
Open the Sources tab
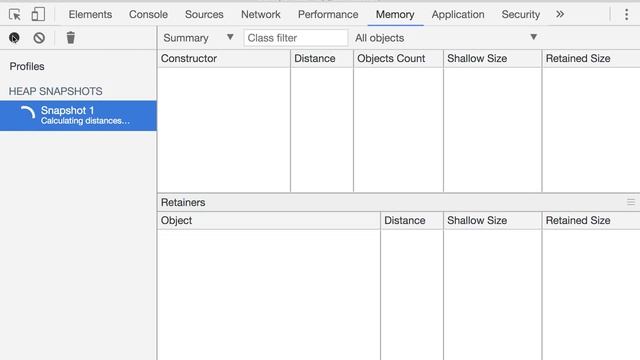coord(204,14)
